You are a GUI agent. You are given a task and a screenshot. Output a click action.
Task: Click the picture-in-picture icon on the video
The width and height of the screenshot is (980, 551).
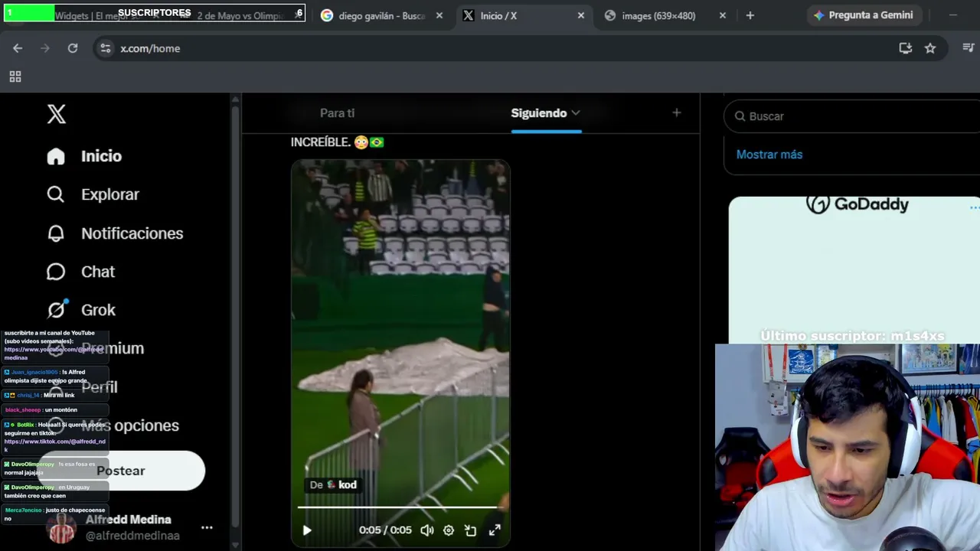pos(471,530)
